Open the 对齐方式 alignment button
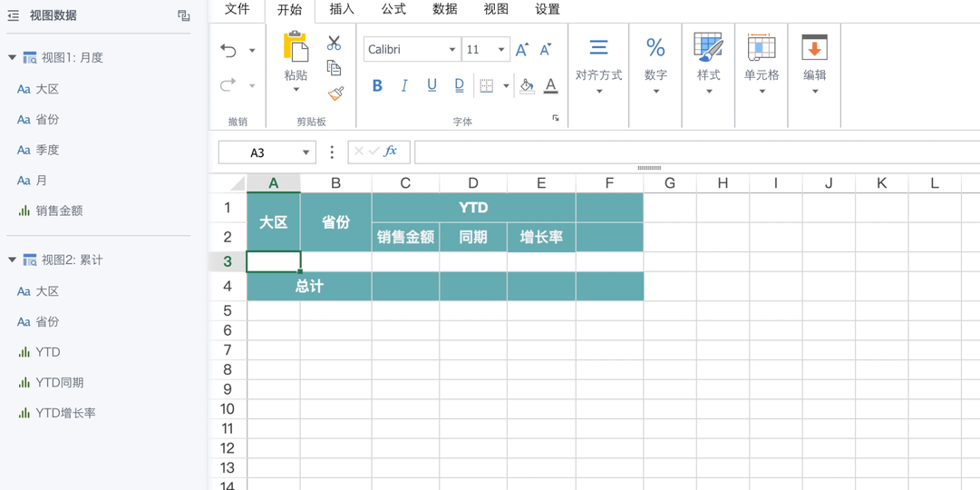Image resolution: width=980 pixels, height=490 pixels. tap(598, 67)
